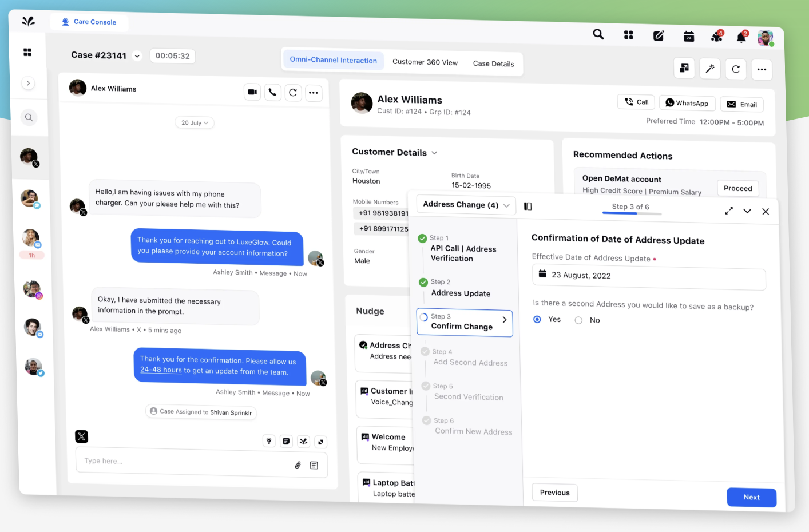Start phone call from chat header
Screen dimensions: 809x532
pyautogui.click(x=273, y=92)
